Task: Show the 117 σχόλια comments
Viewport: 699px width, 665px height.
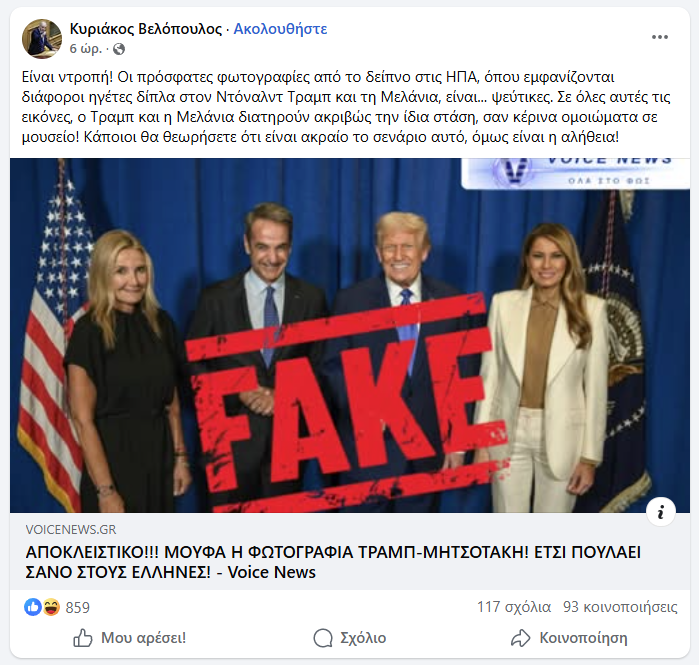Action: [514, 607]
